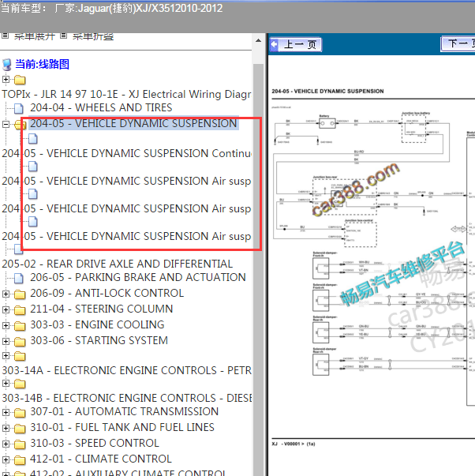The width and height of the screenshot is (475, 476).
Task: Click the folder icon for 211-04 STEERING COLUMN
Action: (20, 309)
